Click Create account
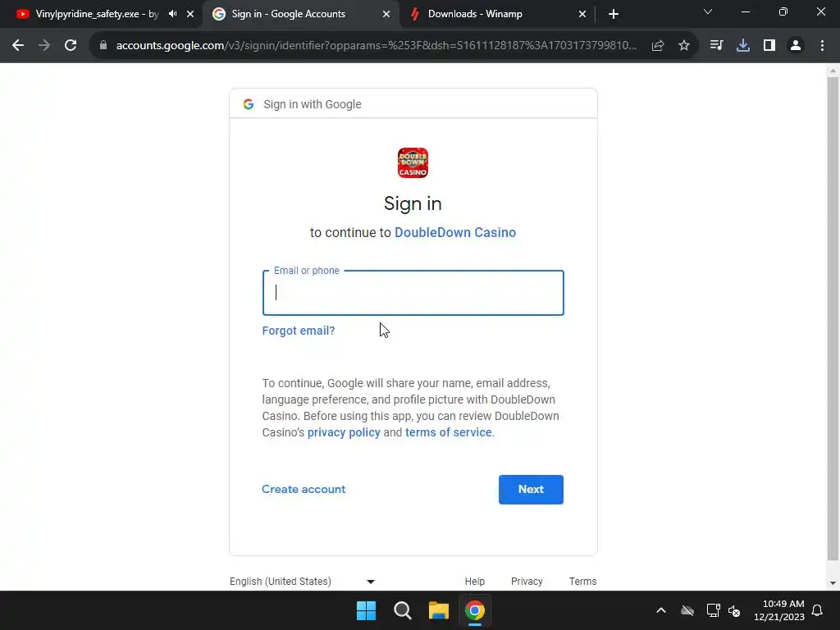840x630 pixels. 304,489
